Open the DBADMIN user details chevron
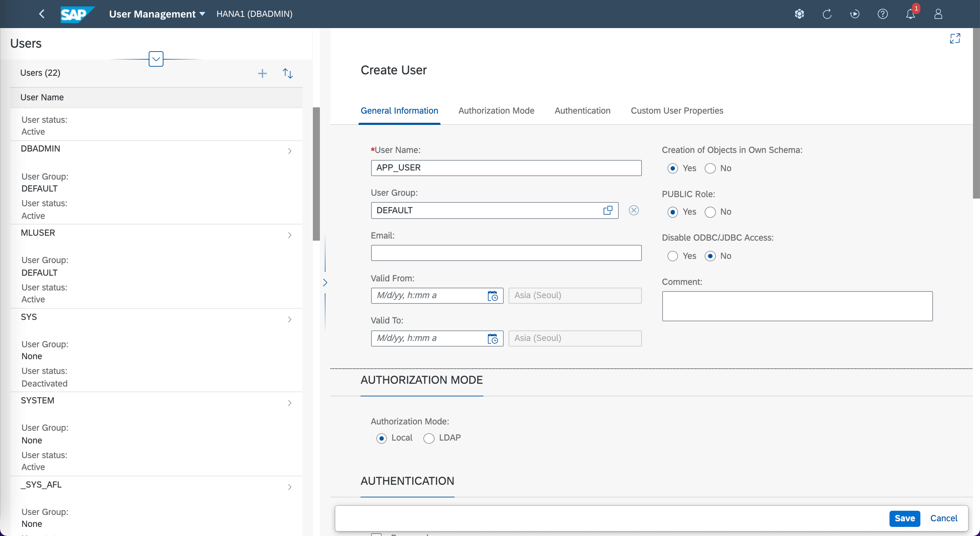The height and width of the screenshot is (536, 980). 289,151
